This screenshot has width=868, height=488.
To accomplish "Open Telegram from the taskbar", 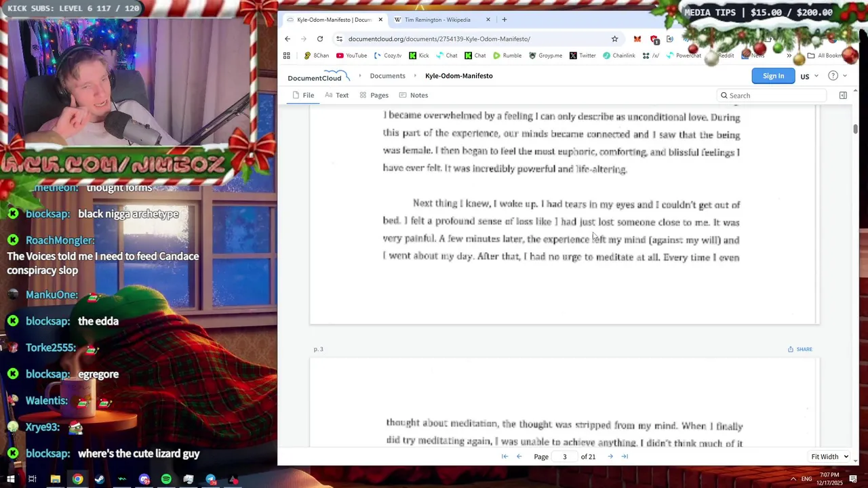I will click(210, 479).
